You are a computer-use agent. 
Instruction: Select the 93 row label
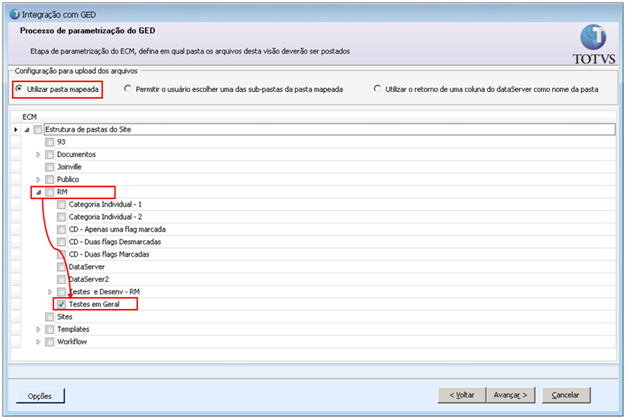(61, 142)
